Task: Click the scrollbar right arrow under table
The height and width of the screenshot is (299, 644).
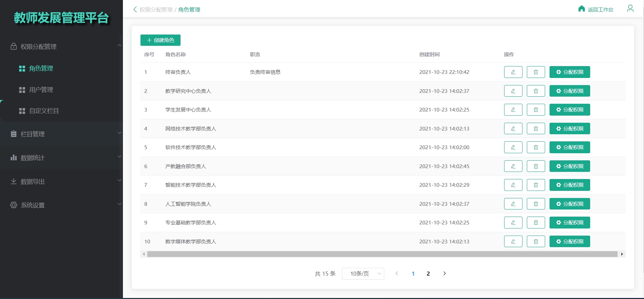Action: (622, 254)
